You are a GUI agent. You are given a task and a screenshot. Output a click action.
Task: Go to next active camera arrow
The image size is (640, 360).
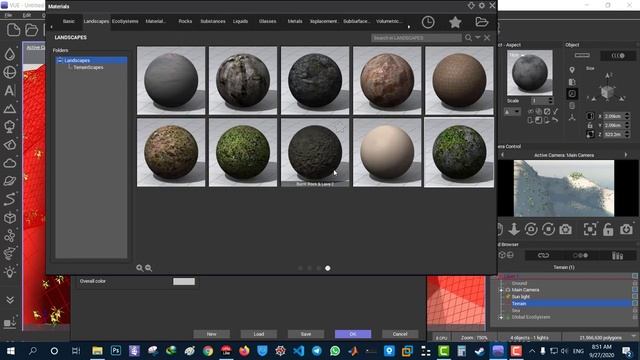click(626, 155)
